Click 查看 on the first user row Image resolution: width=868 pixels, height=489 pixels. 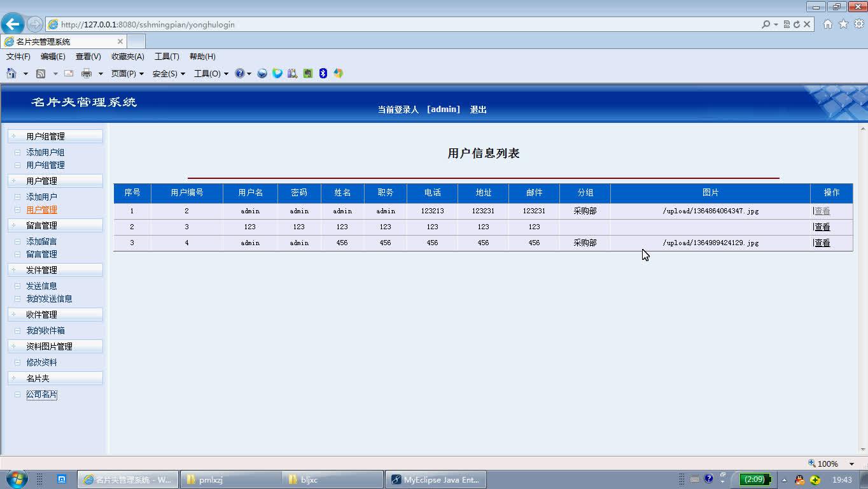tap(823, 210)
